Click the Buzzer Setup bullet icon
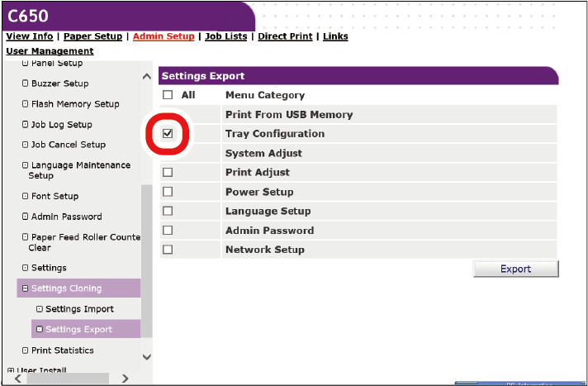The image size is (588, 386). tap(25, 83)
